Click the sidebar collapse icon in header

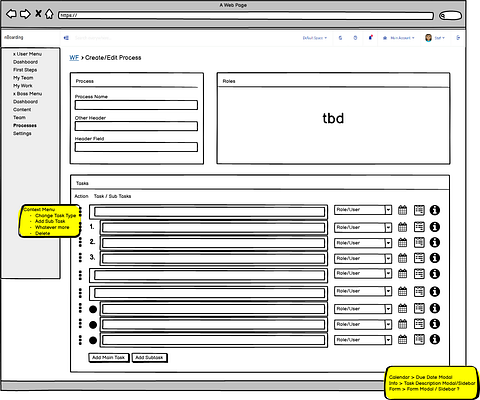[x=66, y=38]
